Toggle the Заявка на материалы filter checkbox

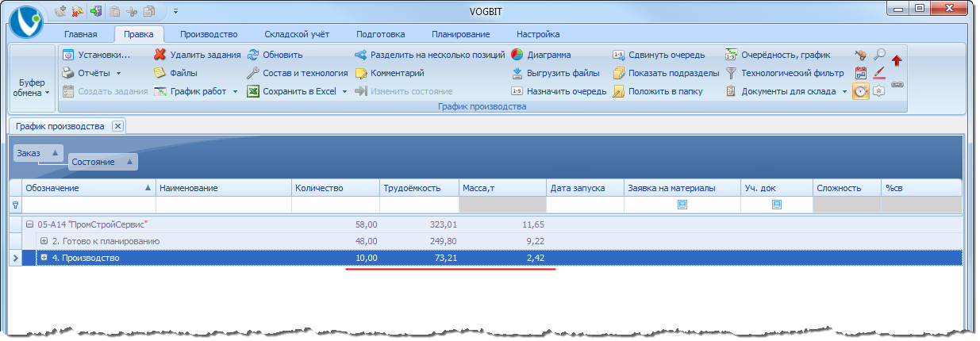pos(682,205)
